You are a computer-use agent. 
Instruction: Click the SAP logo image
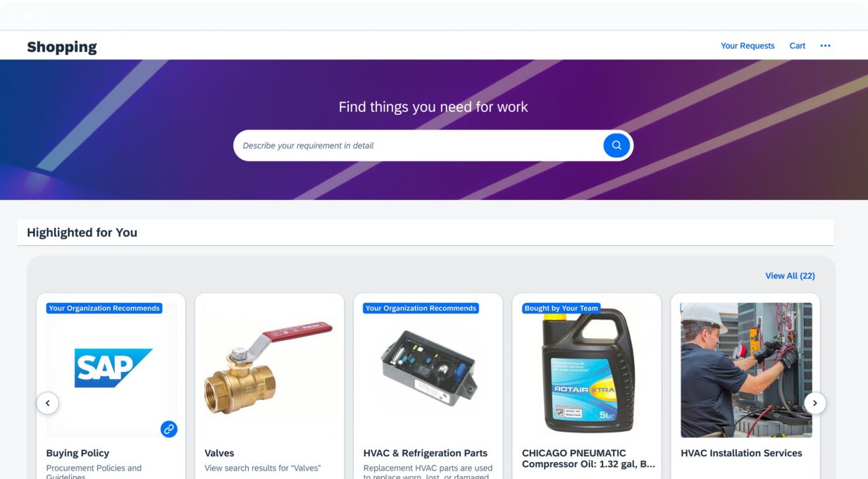point(113,368)
